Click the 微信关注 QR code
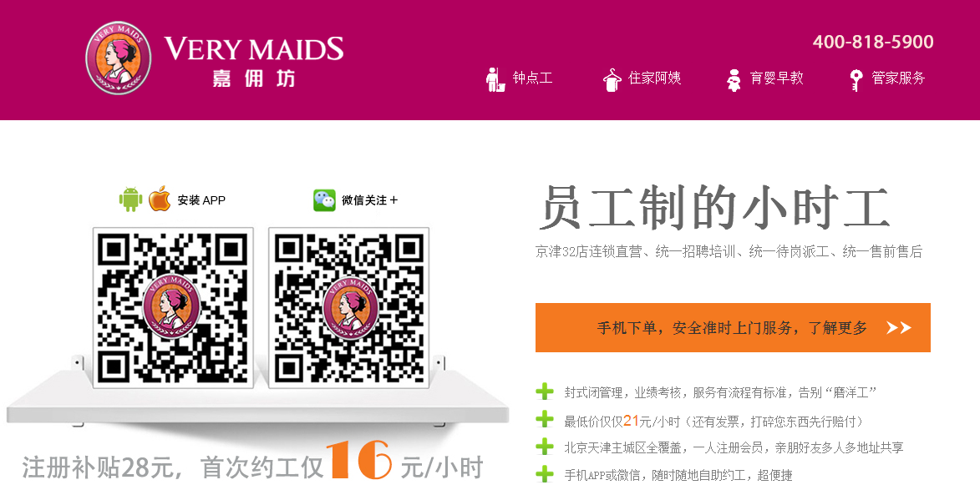The width and height of the screenshot is (980, 485). [x=348, y=308]
